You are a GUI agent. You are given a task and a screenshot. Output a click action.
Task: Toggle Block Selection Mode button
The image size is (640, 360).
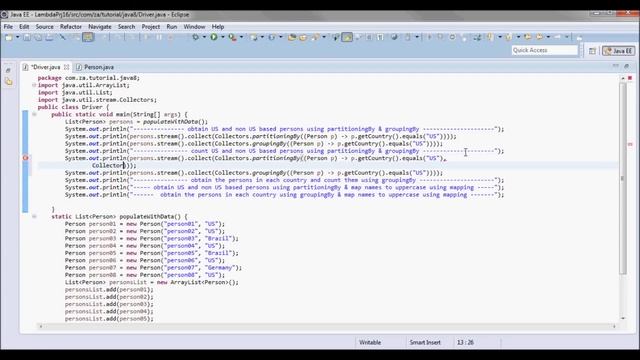coord(369,37)
